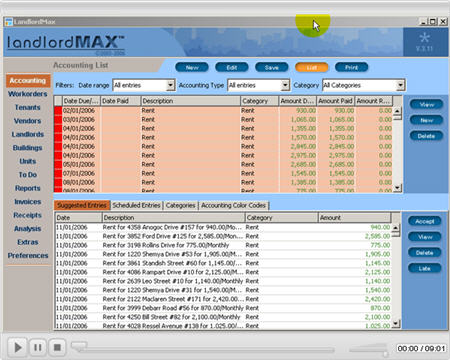Select rent for 4086 Rampart Drive #10

[x=223, y=272]
